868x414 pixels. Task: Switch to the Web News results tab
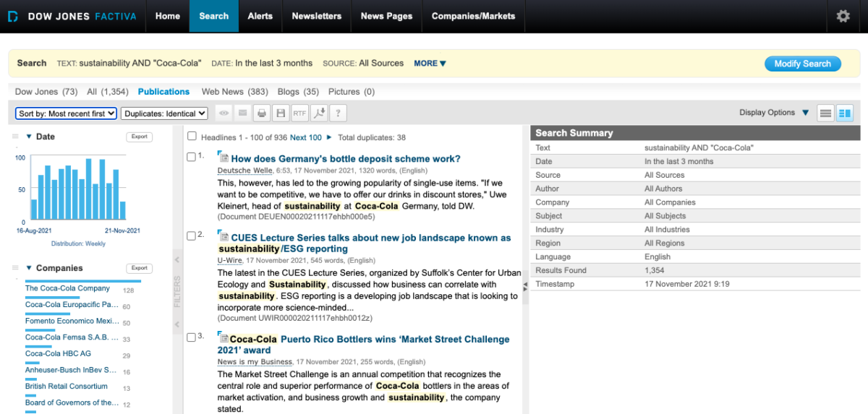click(x=234, y=92)
